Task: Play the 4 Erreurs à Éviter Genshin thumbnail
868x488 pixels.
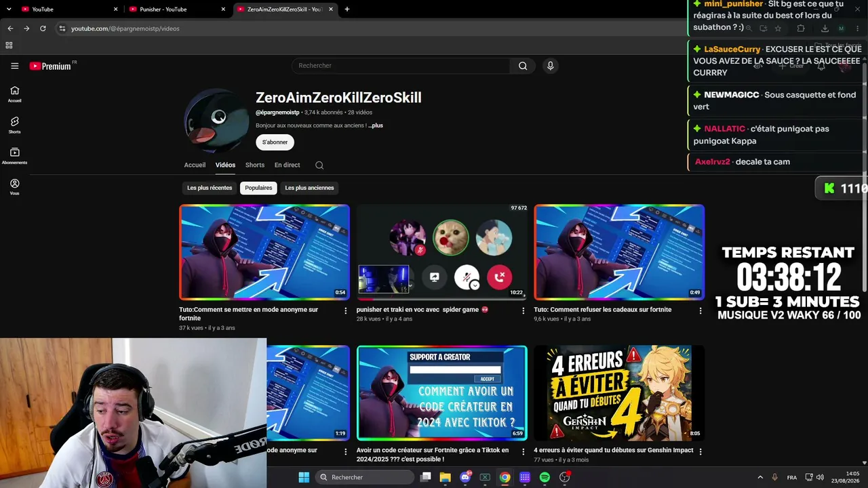Action: [x=619, y=393]
